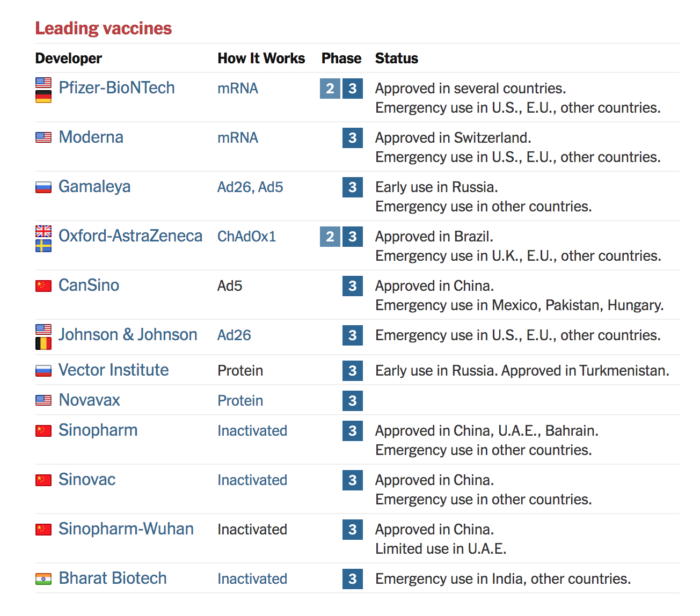Click the Phase 2 badge for Pfizer-BioNTech
This screenshot has height=616, width=700.
click(x=330, y=89)
